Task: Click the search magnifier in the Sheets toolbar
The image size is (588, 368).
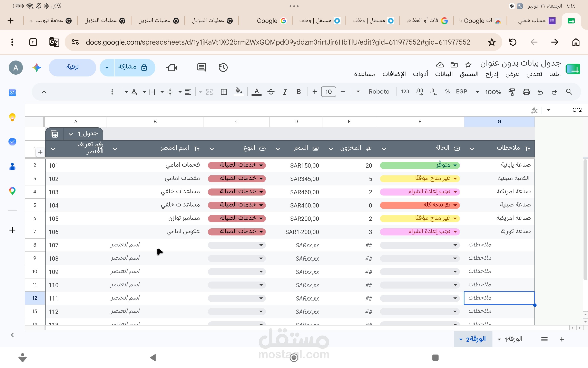Action: (569, 92)
